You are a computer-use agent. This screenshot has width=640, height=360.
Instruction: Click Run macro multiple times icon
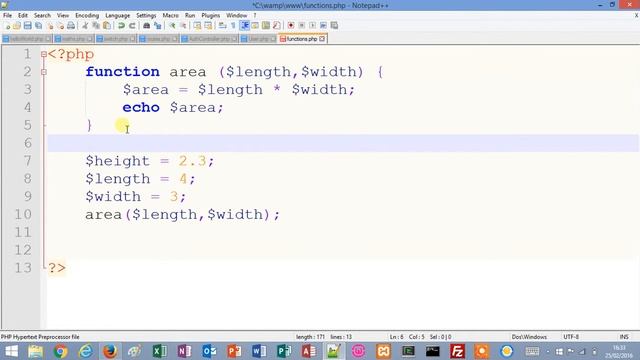pos(323,26)
